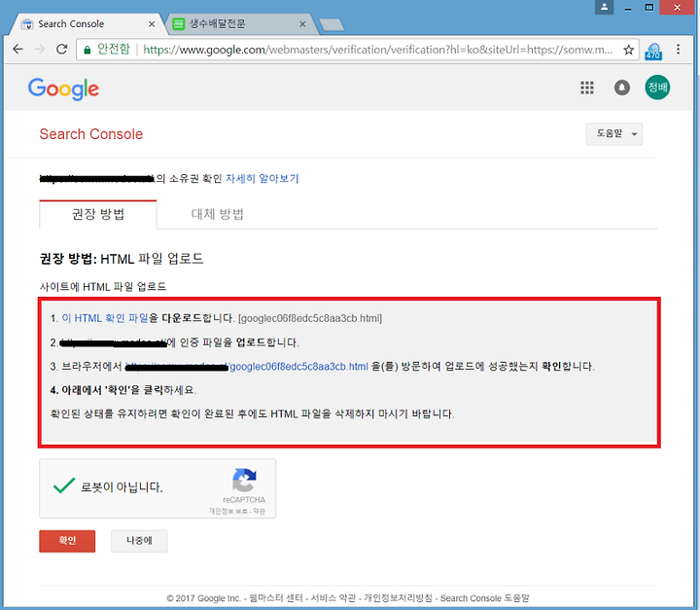Click the Search Console heading link

91,134
